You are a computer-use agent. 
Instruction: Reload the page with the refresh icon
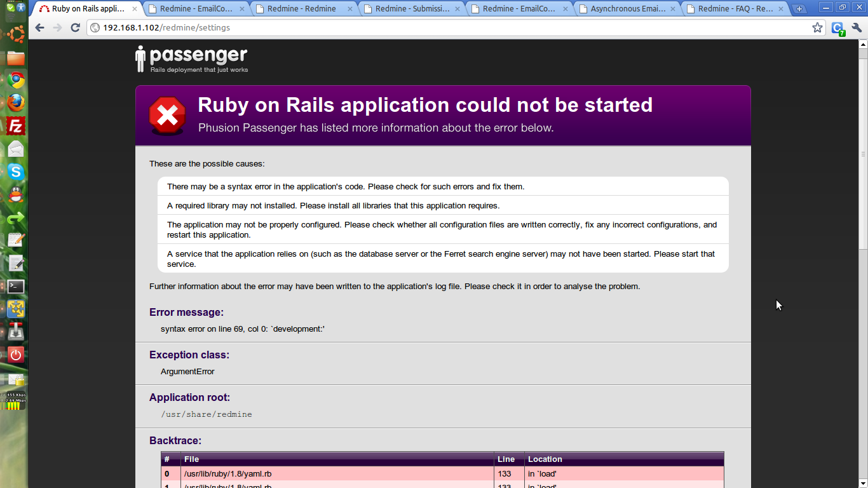pos(75,27)
